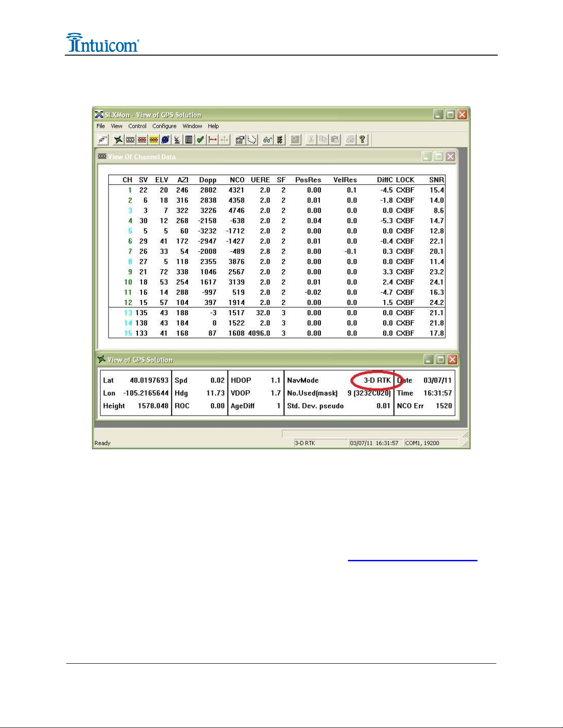Image resolution: width=563 pixels, height=728 pixels.
Task: Click the properties sheet toolbar icon
Action: [239, 140]
